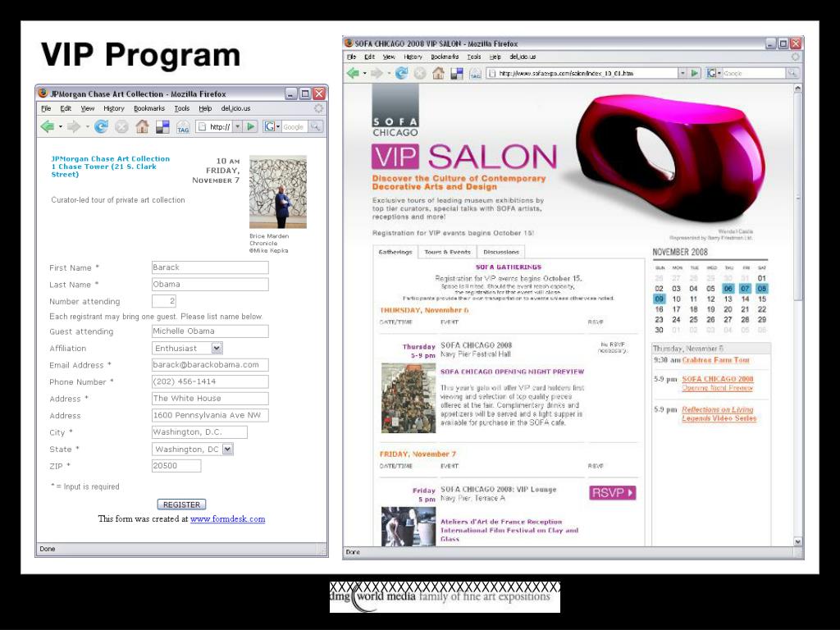Select November 07 on calendar
Image resolution: width=840 pixels, height=630 pixels.
pyautogui.click(x=745, y=289)
